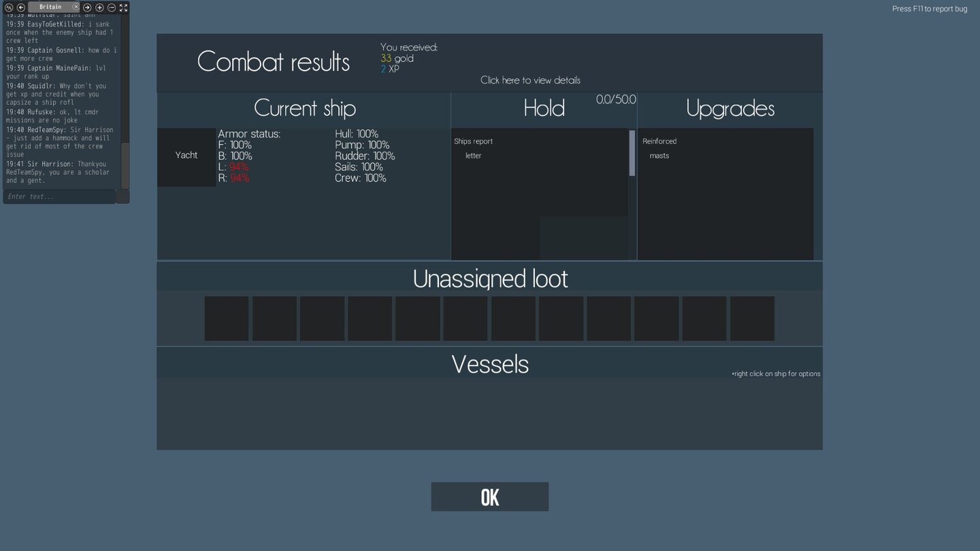This screenshot has width=980, height=551.
Task: Click the chat window scrollbar thumb
Action: click(x=125, y=165)
